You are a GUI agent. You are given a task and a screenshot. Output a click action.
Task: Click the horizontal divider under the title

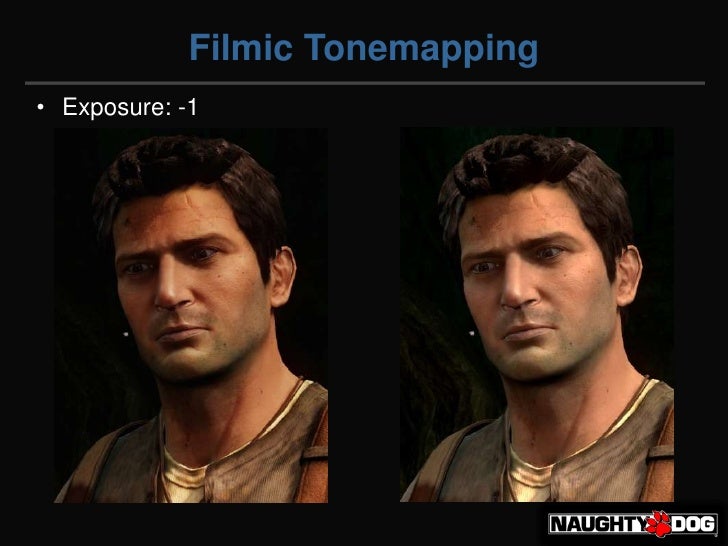tap(365, 84)
